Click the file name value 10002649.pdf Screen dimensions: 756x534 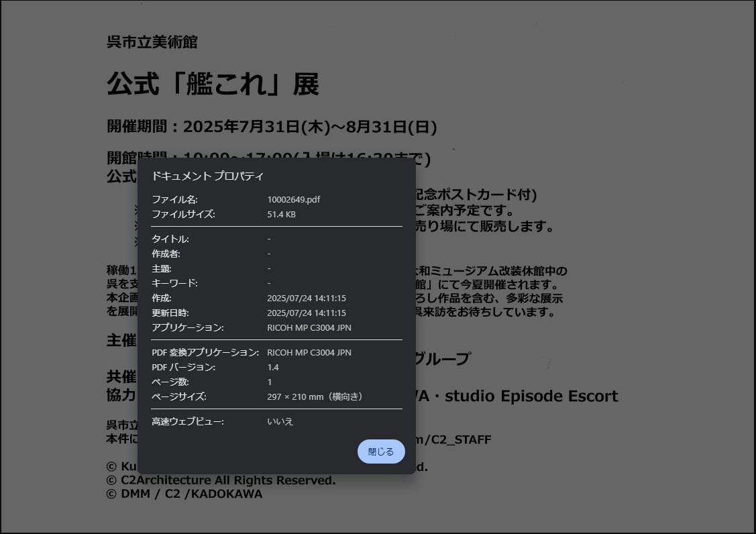293,199
